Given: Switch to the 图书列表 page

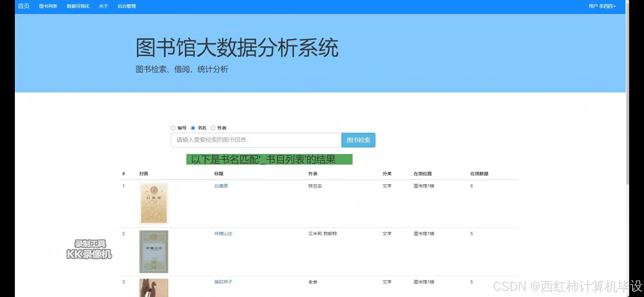Looking at the screenshot, I should coord(48,6).
